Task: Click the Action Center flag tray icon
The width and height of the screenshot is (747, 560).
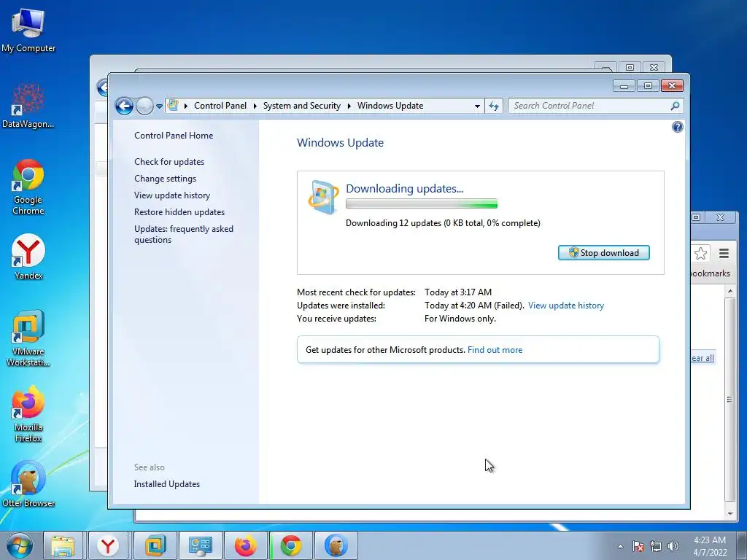Action: pyautogui.click(x=638, y=546)
